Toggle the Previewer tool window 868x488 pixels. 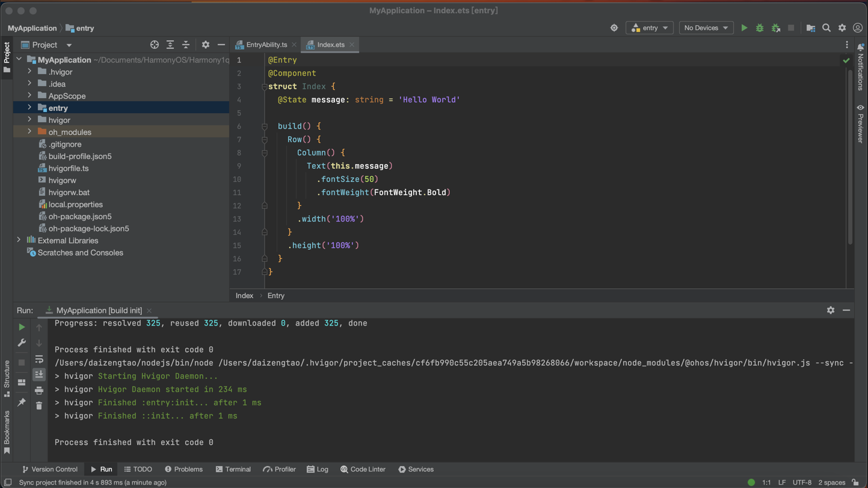861,124
